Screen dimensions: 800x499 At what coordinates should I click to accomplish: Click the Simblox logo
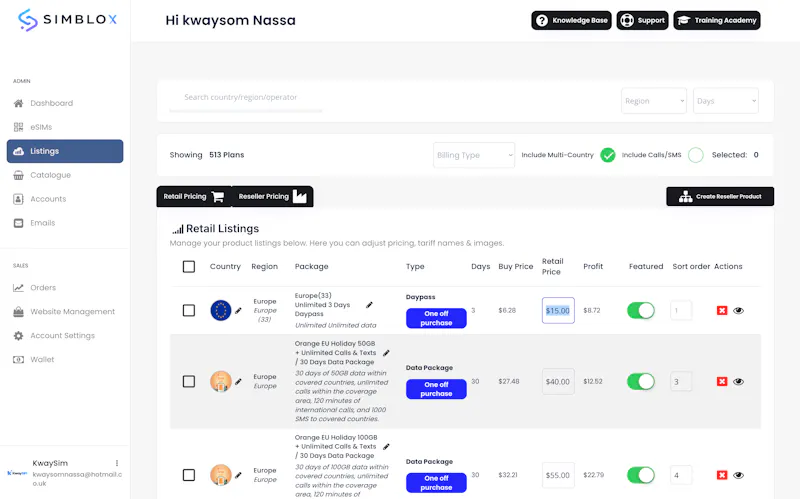[x=67, y=20]
